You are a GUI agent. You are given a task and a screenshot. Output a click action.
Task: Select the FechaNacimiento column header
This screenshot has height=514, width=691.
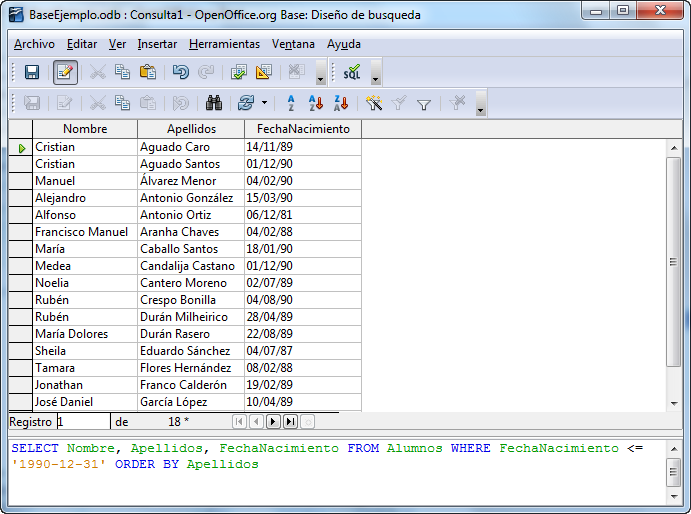point(303,129)
